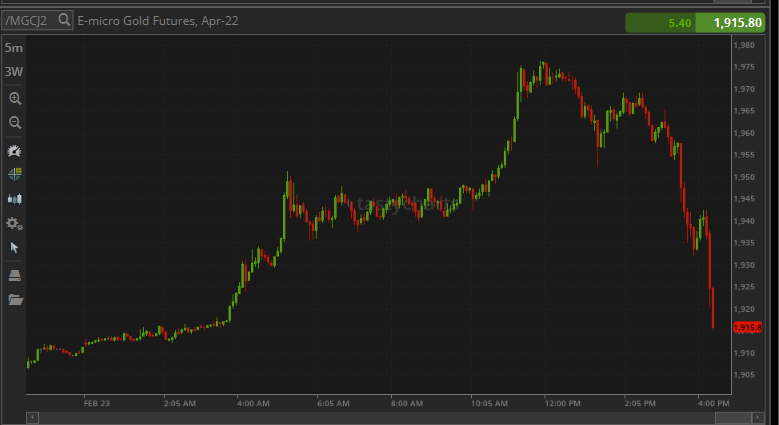Zoom in on the chart
779x425 pixels.
[15, 99]
